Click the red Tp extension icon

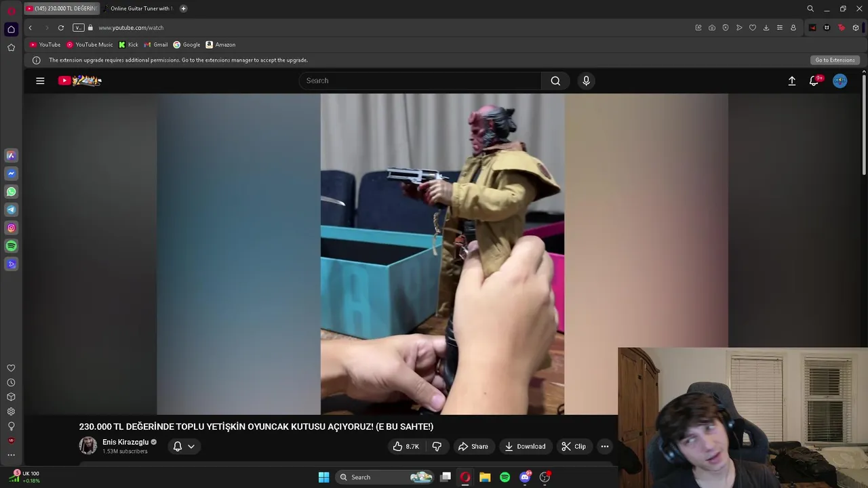pyautogui.click(x=842, y=28)
